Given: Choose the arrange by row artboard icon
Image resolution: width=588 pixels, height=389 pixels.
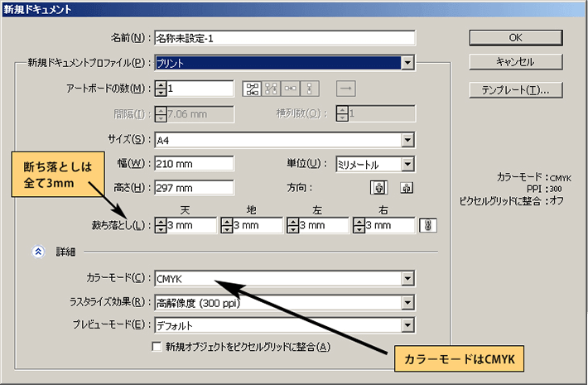Looking at the screenshot, I should [291, 89].
